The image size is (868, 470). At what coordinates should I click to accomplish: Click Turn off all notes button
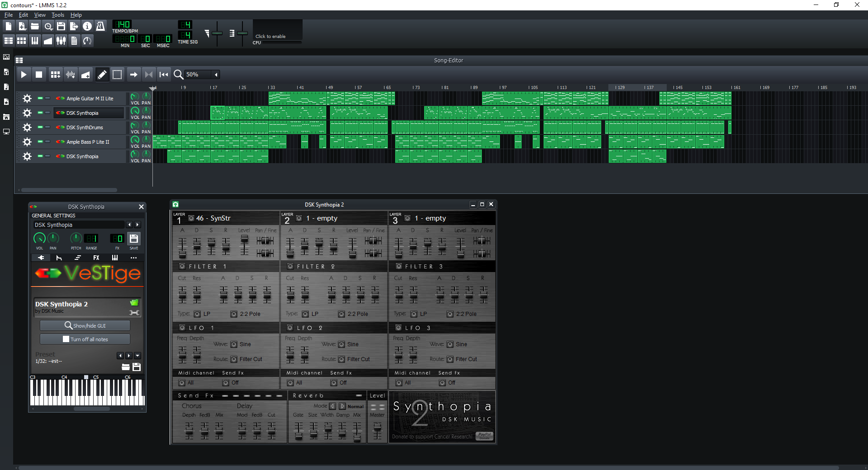[85, 339]
